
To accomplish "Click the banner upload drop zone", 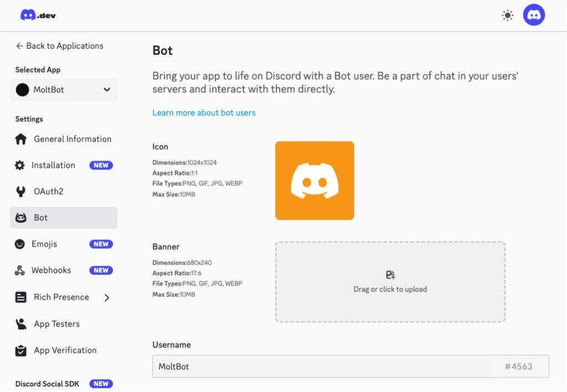I will point(390,282).
